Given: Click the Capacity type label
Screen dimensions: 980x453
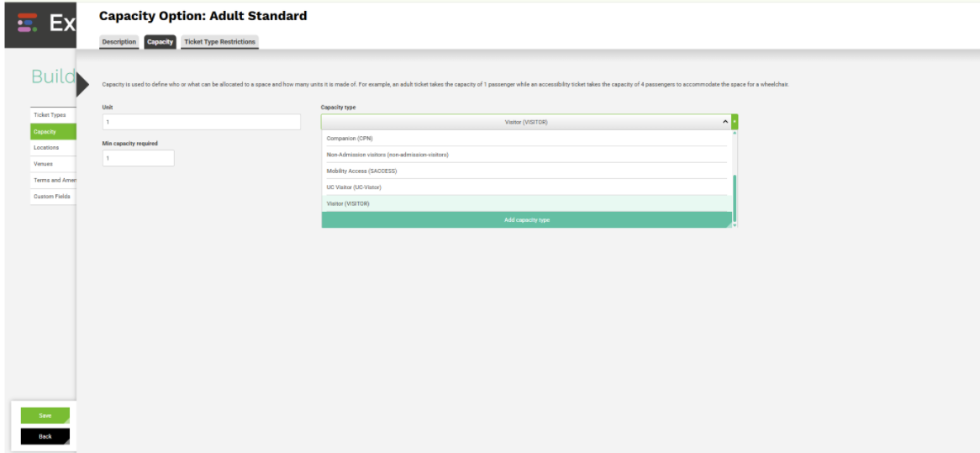Looking at the screenshot, I should pyautogui.click(x=338, y=108).
